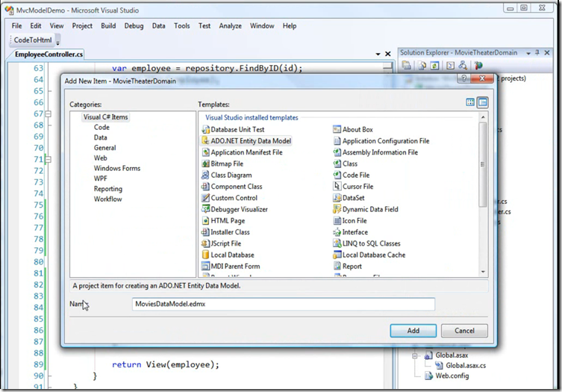The width and height of the screenshot is (562, 392).
Task: Select the ADO.NET Entity Data Model template
Action: point(246,141)
